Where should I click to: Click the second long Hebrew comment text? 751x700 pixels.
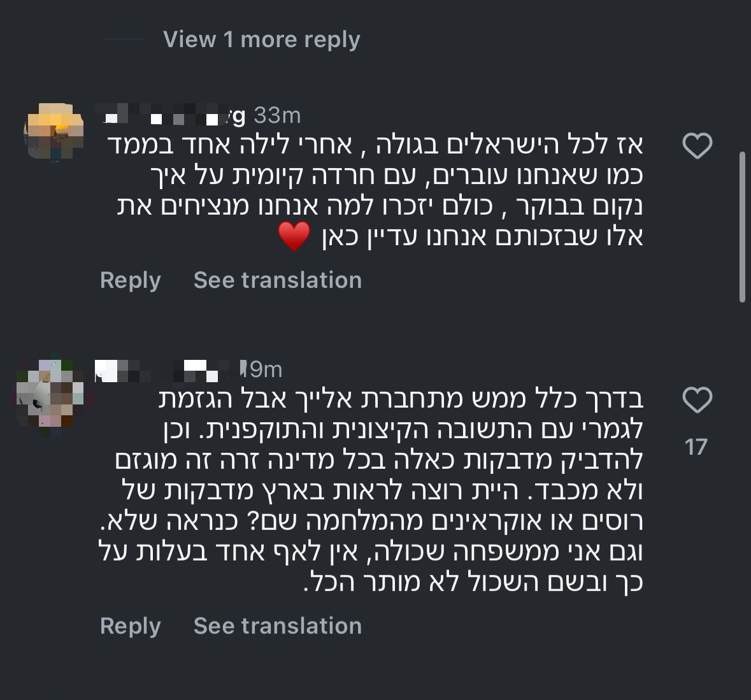[x=376, y=490]
